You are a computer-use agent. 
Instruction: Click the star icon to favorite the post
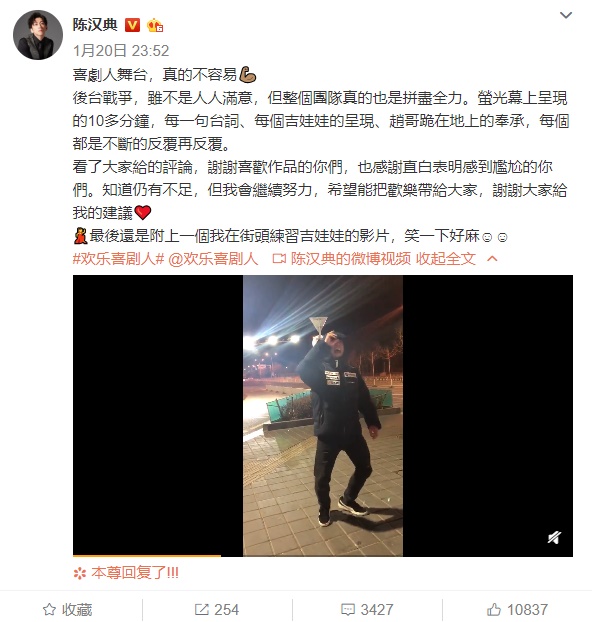click(49, 609)
